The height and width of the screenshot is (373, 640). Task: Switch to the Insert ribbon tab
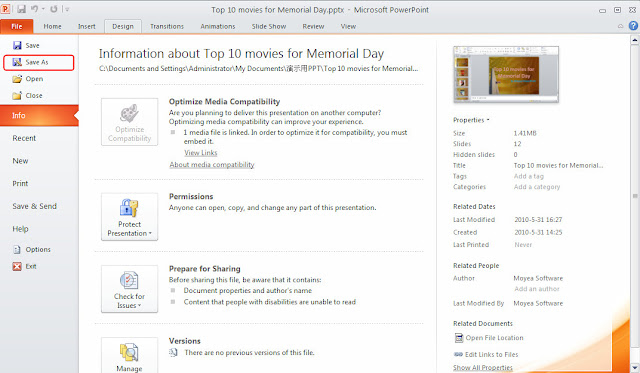87,26
